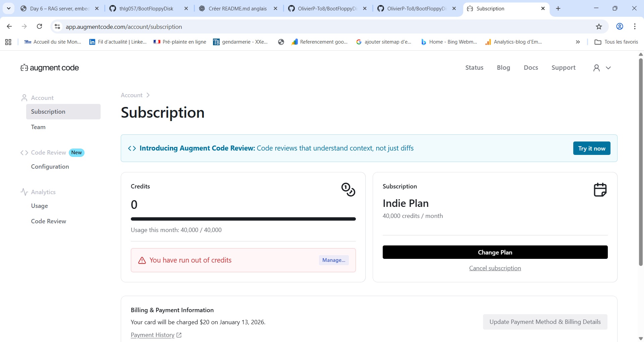Click the site information icon in address bar
644x342 pixels.
pos(57,27)
